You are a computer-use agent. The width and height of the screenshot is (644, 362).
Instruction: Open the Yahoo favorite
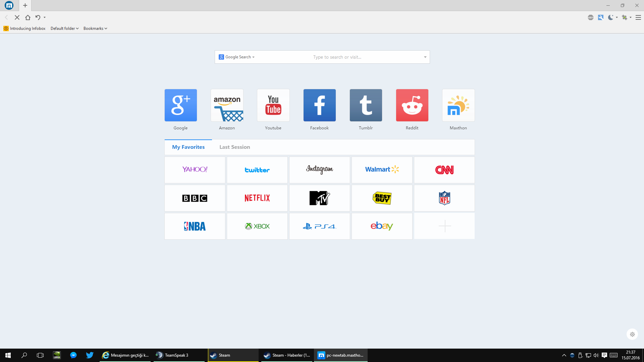[x=195, y=170]
